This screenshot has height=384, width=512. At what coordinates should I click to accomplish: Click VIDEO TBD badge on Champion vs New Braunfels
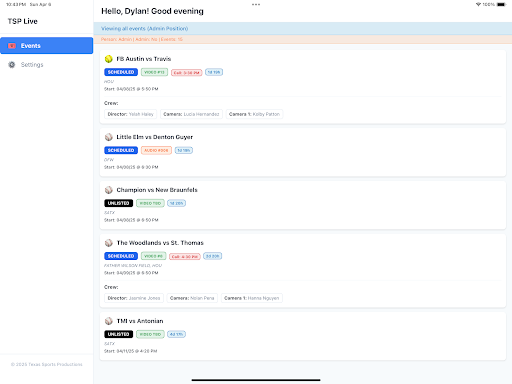[150, 203]
